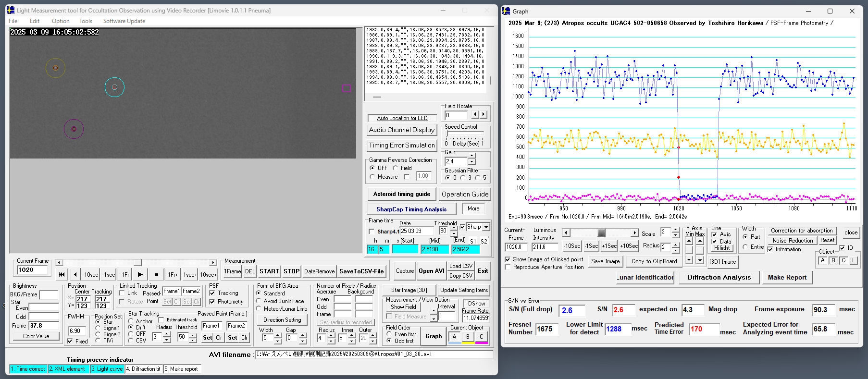Open the Sharp threshold dropdown

click(486, 227)
